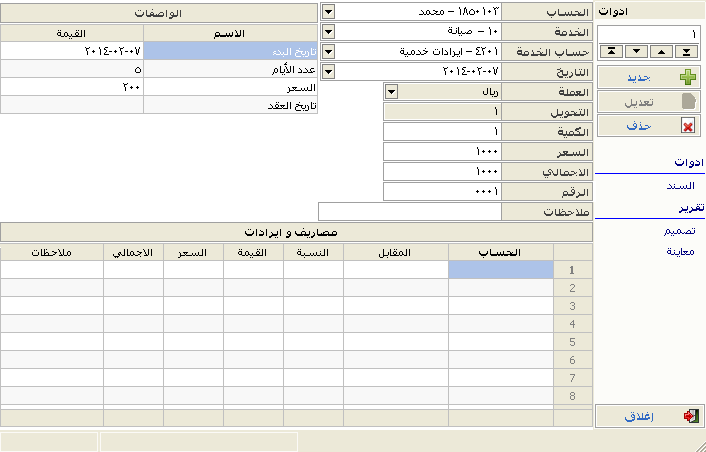
Task: Select the highlighted Account cell in row 1
Action: click(500, 269)
